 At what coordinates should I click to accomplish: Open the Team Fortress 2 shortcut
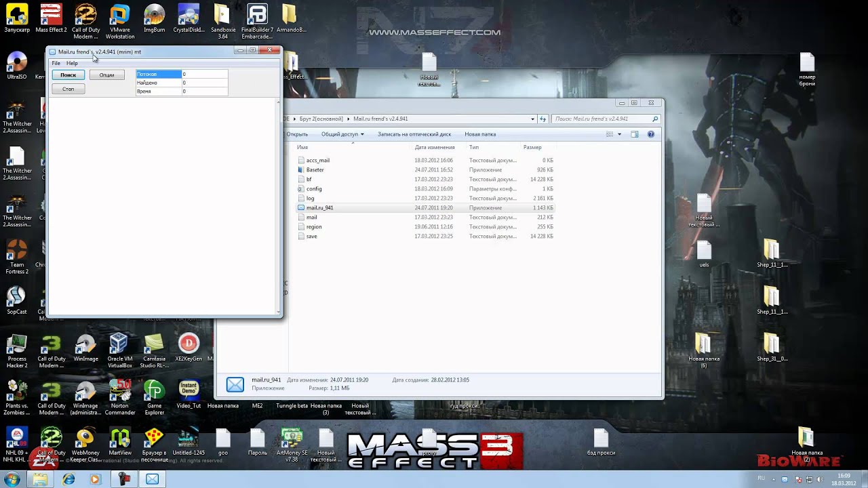tap(17, 257)
